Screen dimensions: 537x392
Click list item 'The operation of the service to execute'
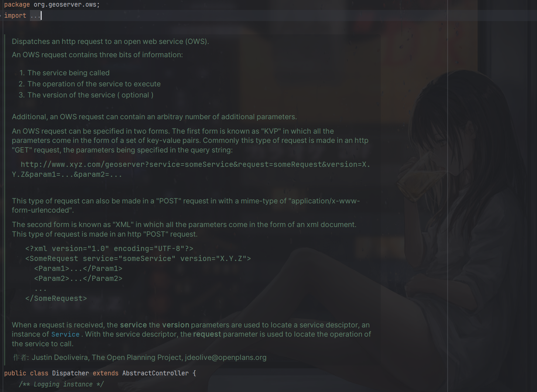(x=94, y=84)
